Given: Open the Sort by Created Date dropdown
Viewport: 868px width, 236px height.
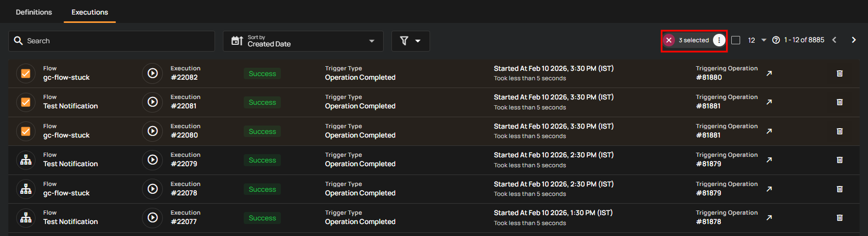Looking at the screenshot, I should [x=303, y=41].
